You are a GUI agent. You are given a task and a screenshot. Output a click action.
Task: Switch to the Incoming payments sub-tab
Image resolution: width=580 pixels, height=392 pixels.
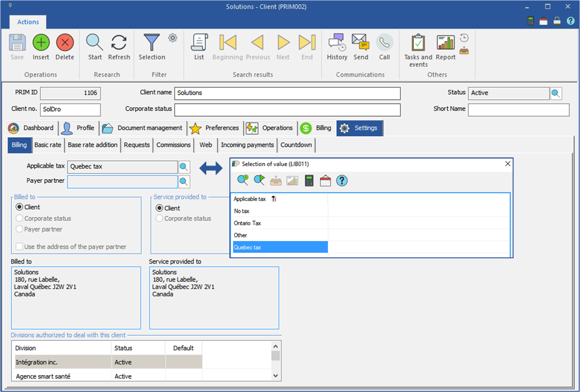click(247, 145)
